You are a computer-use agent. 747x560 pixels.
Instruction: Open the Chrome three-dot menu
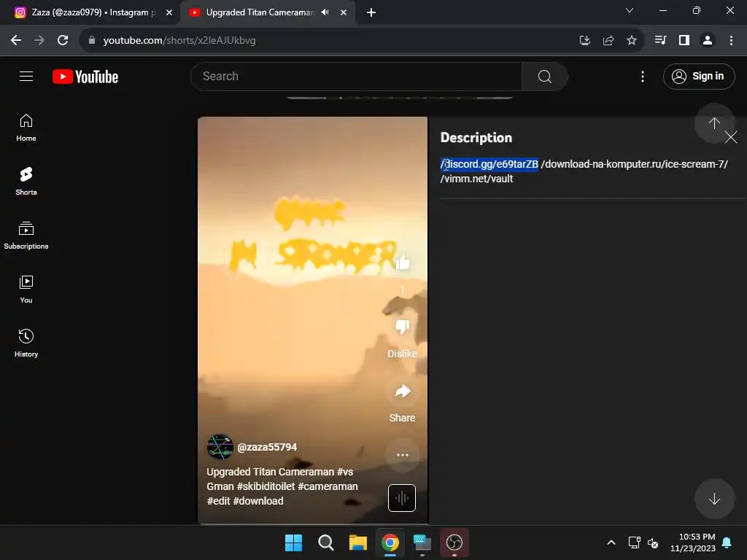click(731, 41)
